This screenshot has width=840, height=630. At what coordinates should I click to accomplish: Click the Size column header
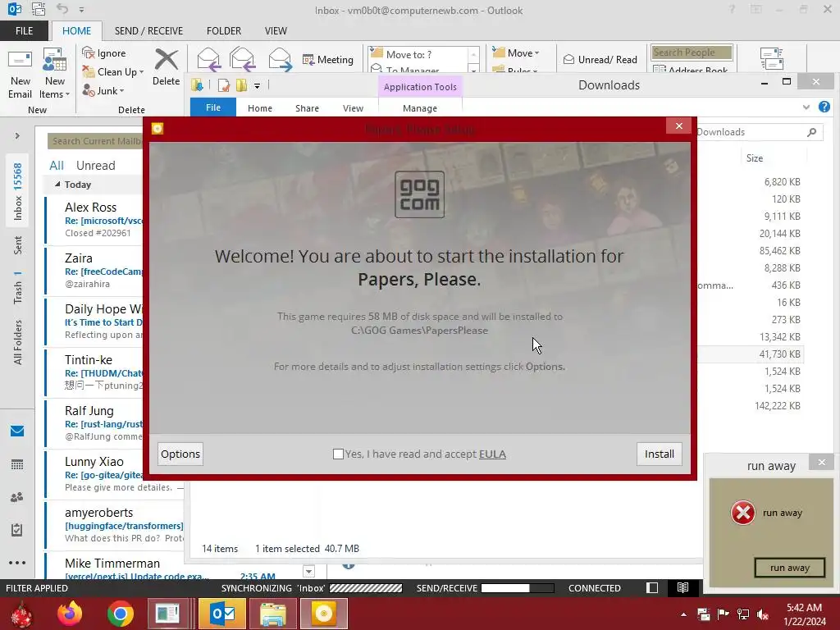[x=755, y=158]
